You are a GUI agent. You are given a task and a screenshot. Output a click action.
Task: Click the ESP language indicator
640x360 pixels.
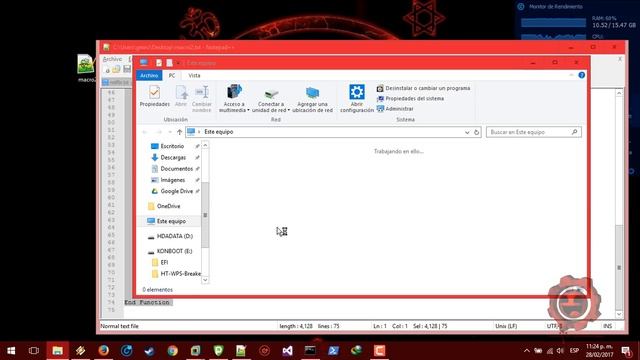point(574,351)
